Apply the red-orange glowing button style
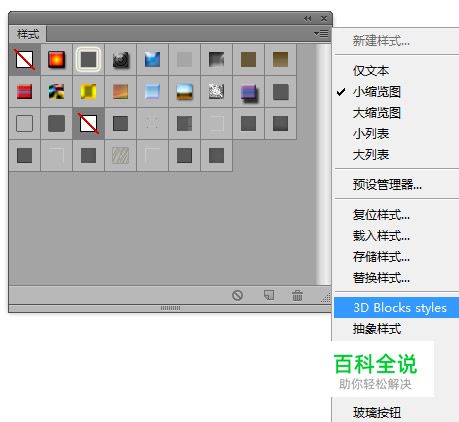This screenshot has width=459, height=422. click(x=56, y=59)
